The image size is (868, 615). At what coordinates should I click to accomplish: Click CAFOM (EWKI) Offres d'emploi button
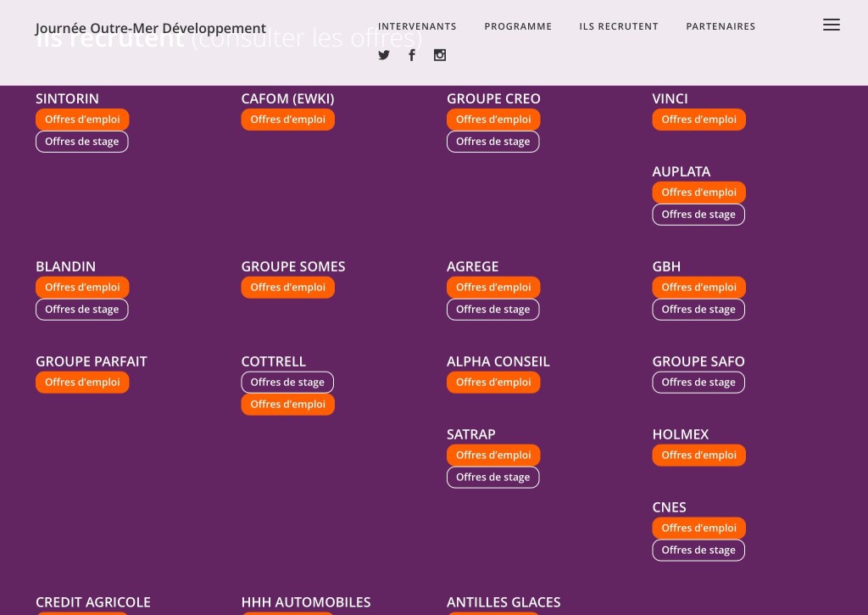288,120
